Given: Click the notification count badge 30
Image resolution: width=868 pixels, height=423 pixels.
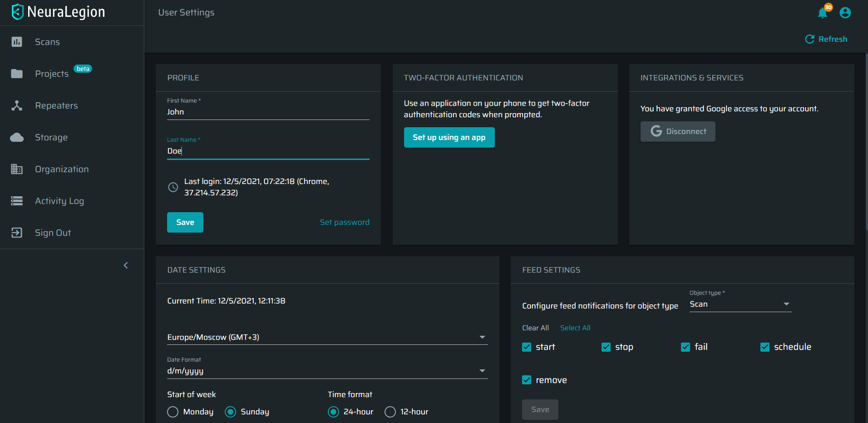Looking at the screenshot, I should (x=829, y=7).
